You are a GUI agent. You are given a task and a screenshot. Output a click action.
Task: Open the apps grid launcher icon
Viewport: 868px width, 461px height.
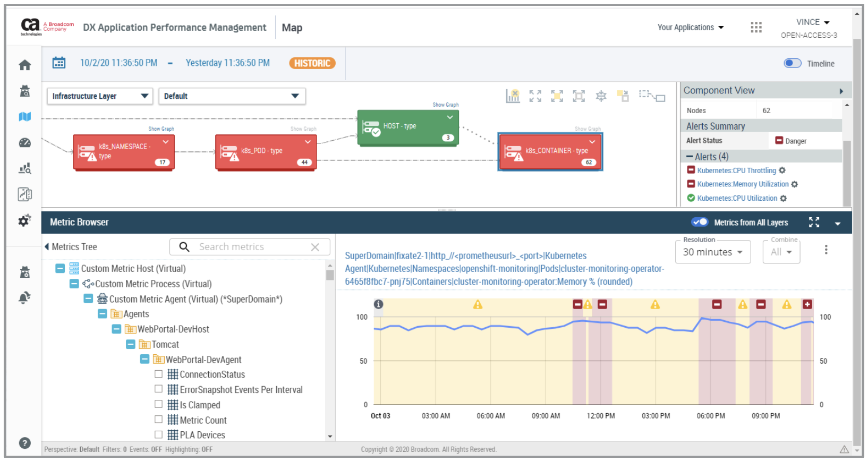tap(756, 27)
